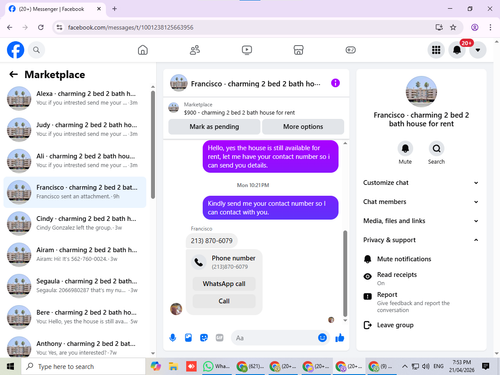Open the Gaming controller icon
Viewport: 500px width, 375px height.
coord(350,50)
